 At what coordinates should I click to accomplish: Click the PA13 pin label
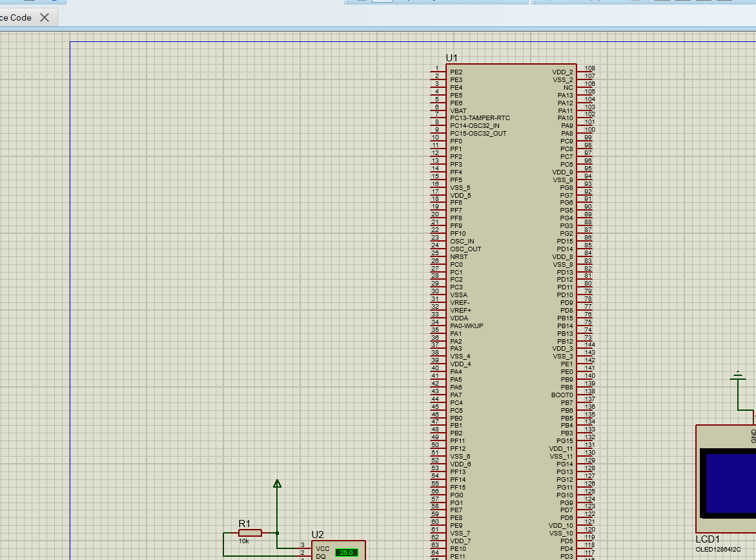coord(566,96)
